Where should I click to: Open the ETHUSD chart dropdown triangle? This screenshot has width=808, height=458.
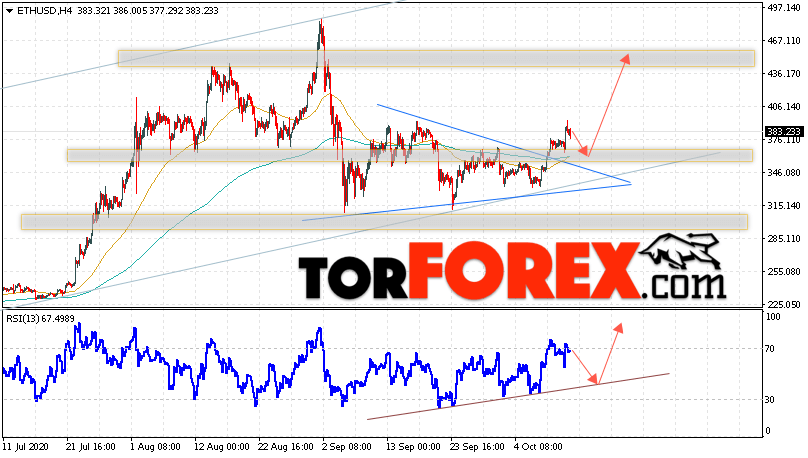click(x=9, y=11)
